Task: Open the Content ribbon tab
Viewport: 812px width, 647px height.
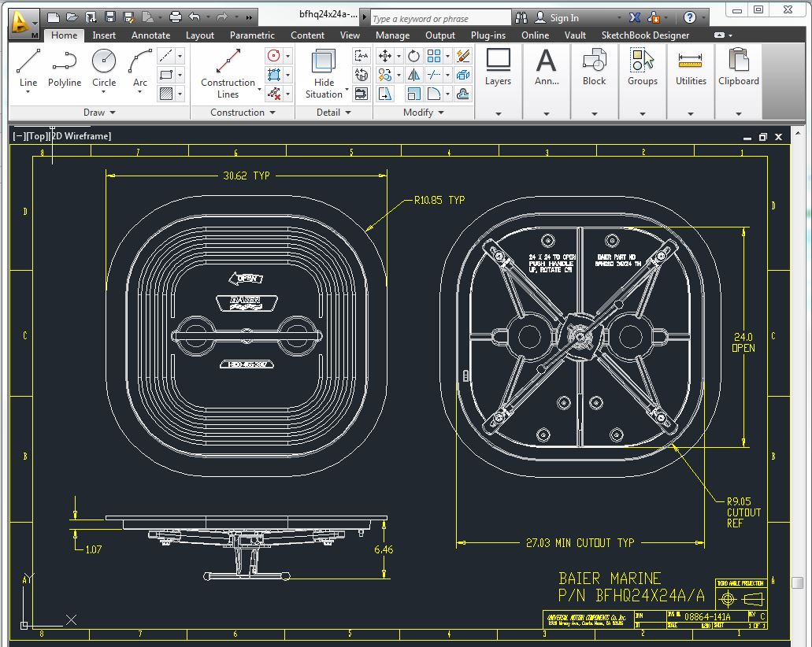Action: pyautogui.click(x=307, y=35)
